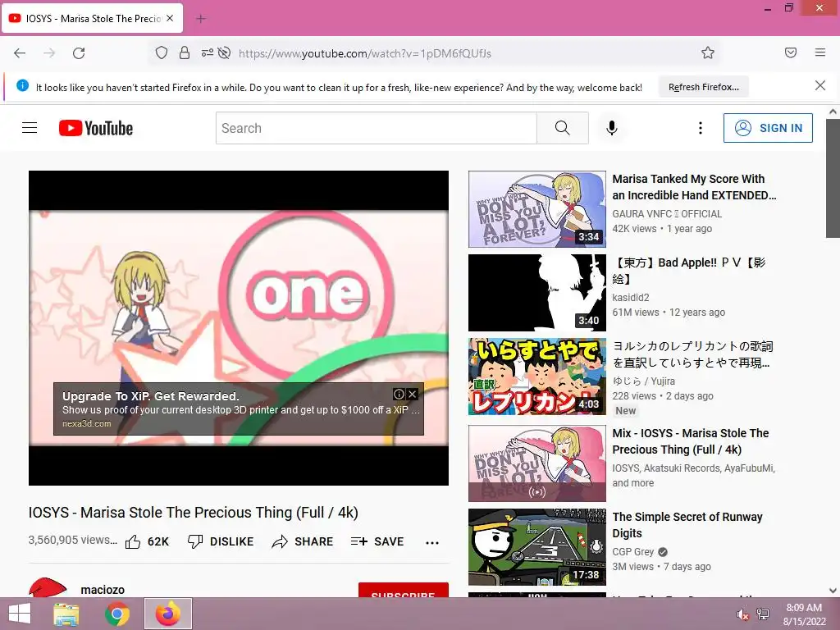Image resolution: width=840 pixels, height=630 pixels.
Task: Open ad info icon on overlay ad
Action: point(399,395)
